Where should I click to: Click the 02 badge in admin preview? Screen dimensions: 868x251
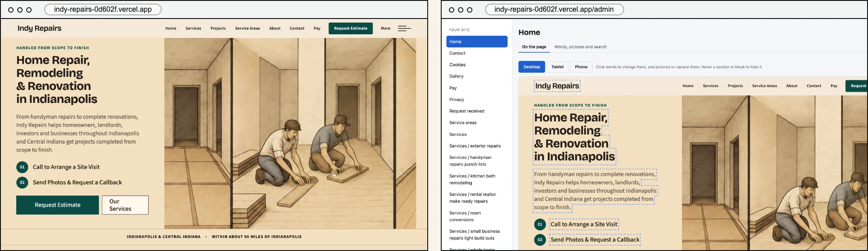tap(540, 240)
